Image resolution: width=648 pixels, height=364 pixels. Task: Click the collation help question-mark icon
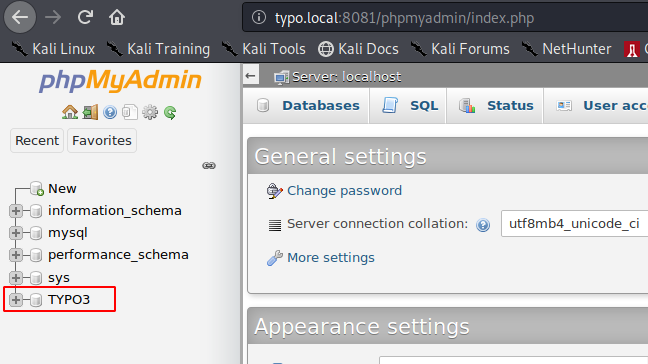coord(483,225)
